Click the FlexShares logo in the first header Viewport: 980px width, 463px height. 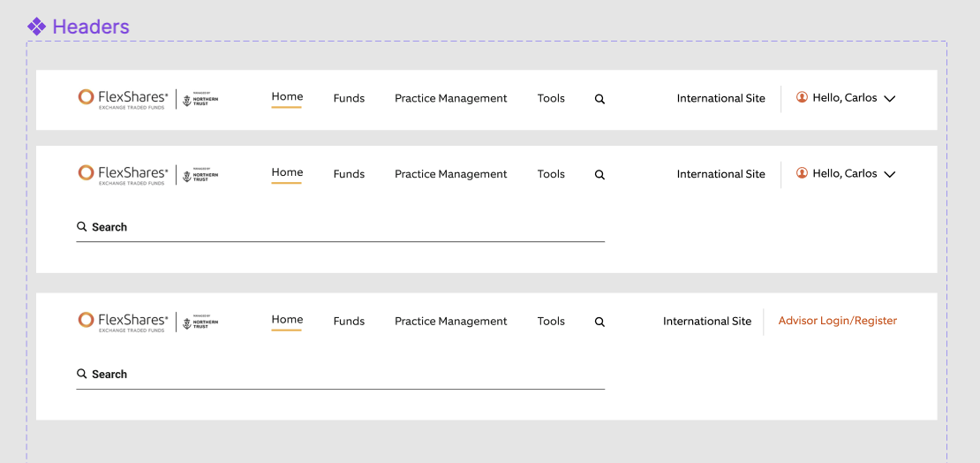[x=123, y=98]
